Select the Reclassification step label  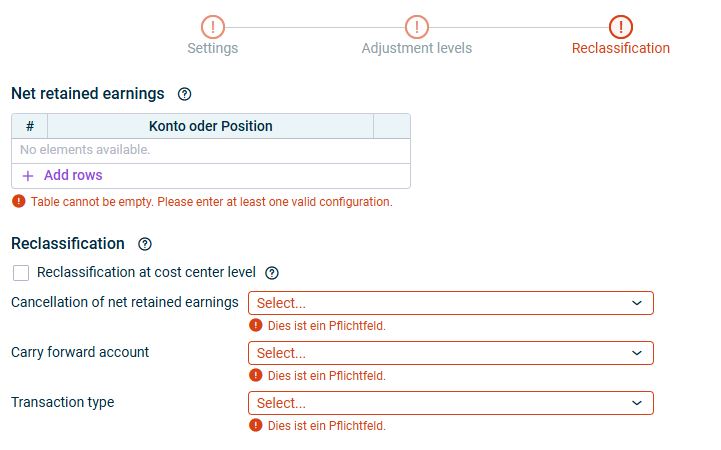point(621,48)
